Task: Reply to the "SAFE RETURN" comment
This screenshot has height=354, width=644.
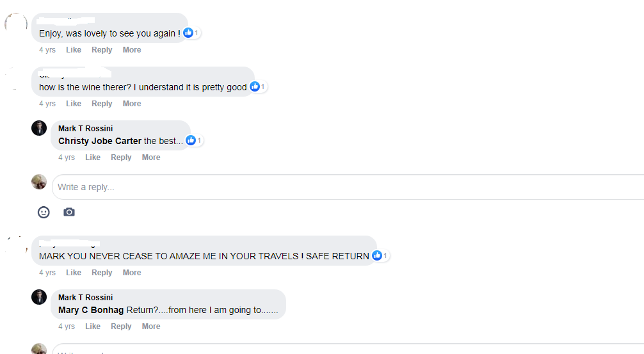Action: tap(102, 273)
